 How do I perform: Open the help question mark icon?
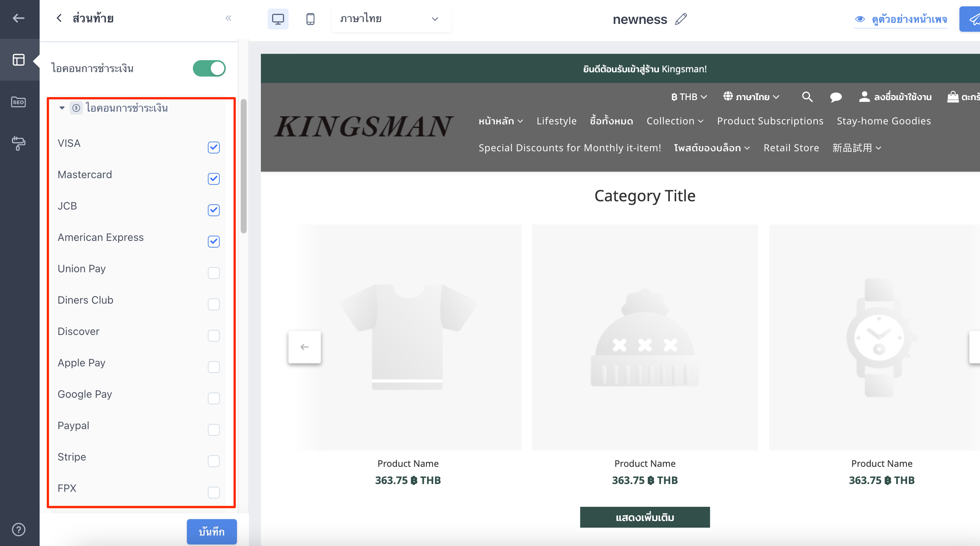tap(18, 529)
